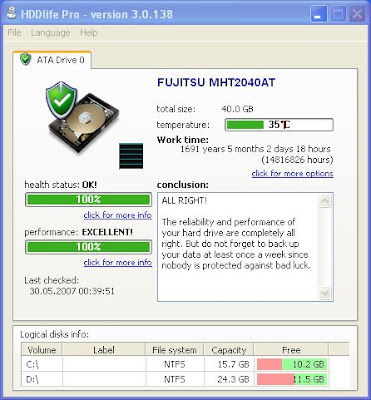The image size is (371, 400).
Task: Click the File system column header
Action: coord(174,350)
